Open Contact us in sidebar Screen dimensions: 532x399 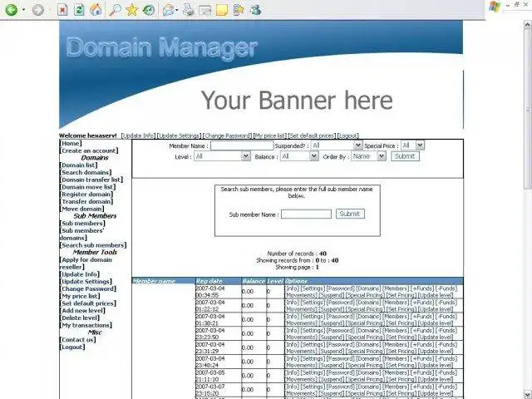[77, 340]
